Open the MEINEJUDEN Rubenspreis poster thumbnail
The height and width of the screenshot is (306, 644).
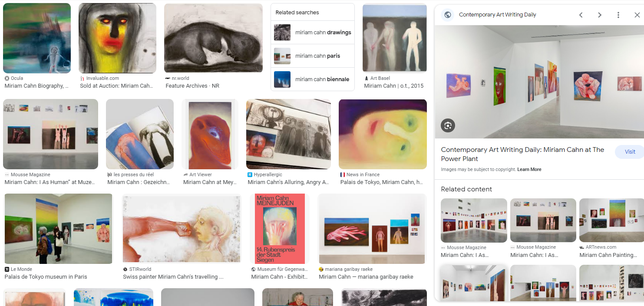tap(280, 229)
